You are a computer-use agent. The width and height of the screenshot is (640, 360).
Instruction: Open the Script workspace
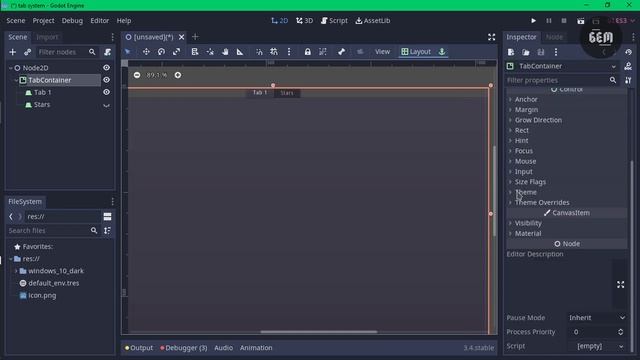(x=334, y=20)
